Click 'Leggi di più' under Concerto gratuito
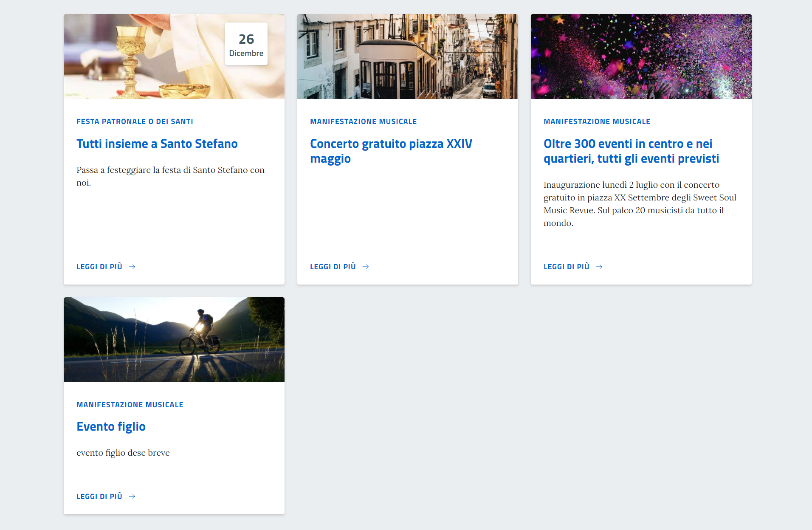Screen dimensions: 812x530 [333, 267]
